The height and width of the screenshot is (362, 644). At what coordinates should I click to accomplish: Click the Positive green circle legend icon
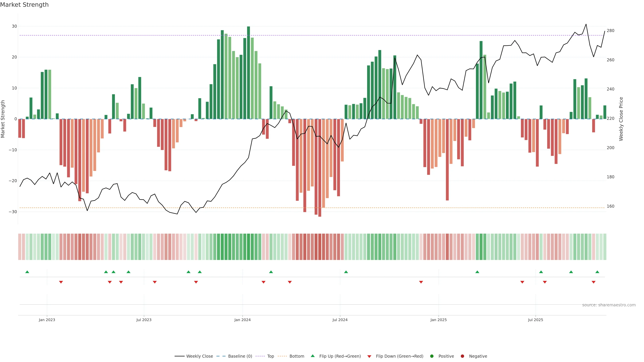(432, 356)
